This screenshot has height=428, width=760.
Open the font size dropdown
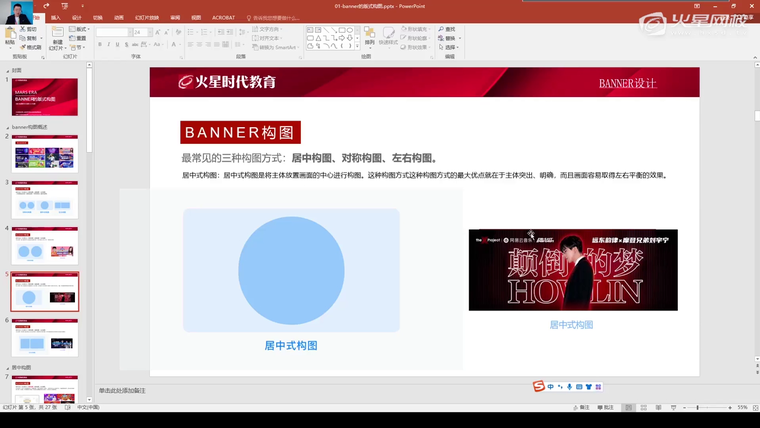tap(150, 32)
